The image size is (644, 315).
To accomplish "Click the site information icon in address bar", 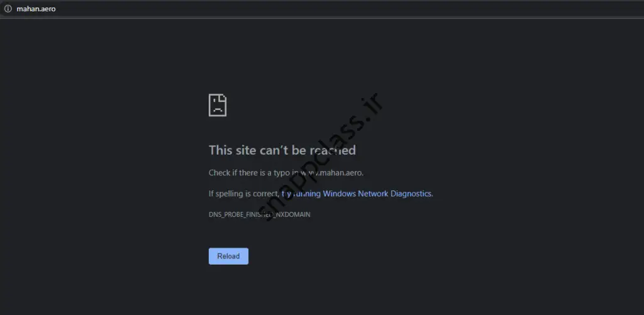I will (x=8, y=9).
